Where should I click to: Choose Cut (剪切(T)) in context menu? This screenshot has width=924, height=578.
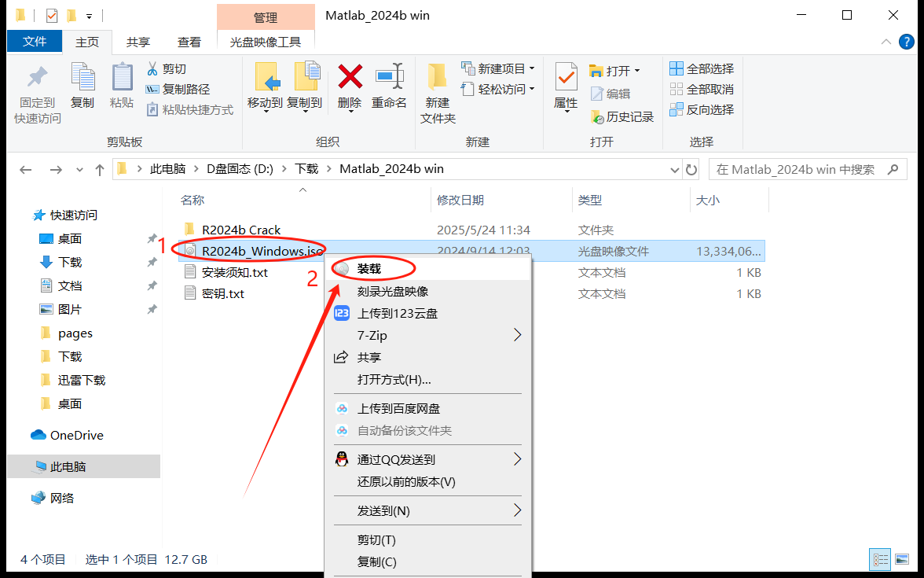[x=427, y=539]
